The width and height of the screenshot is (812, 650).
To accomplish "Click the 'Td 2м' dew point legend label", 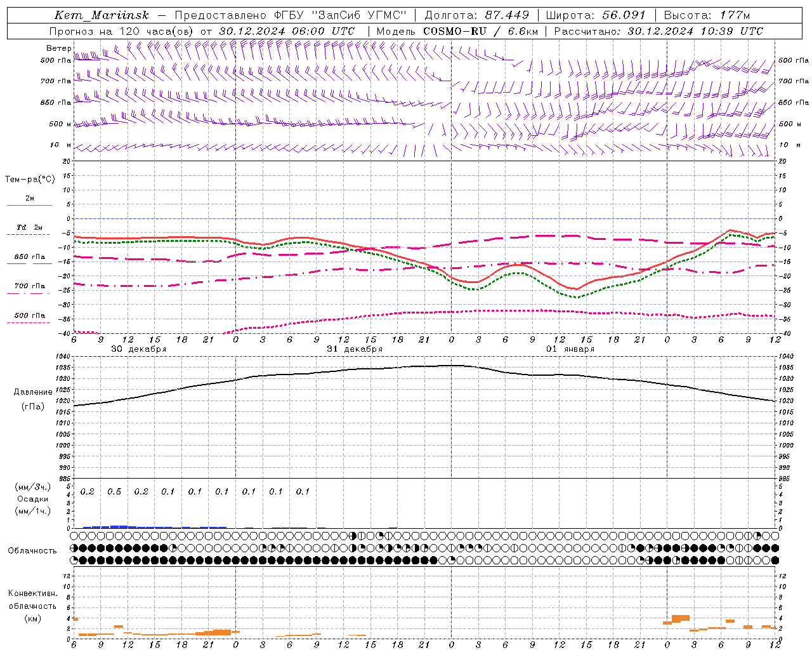I will (x=29, y=227).
